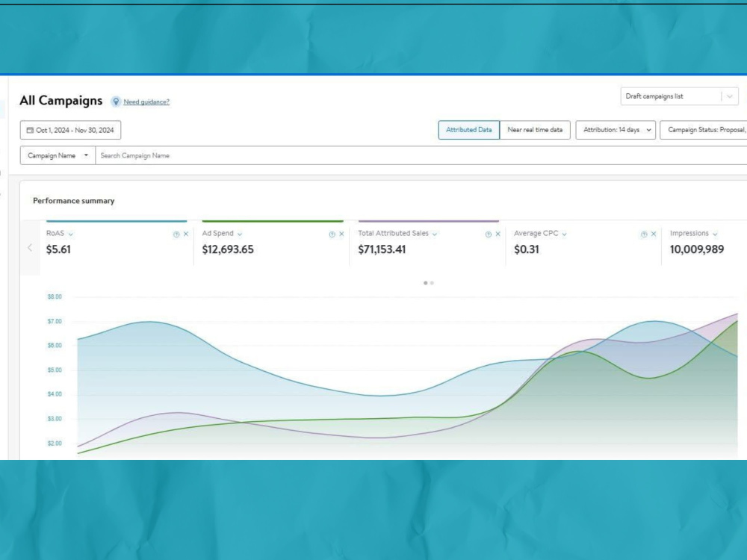Select second carousel page dot
Viewport: 747px width, 560px height.
coord(432,283)
